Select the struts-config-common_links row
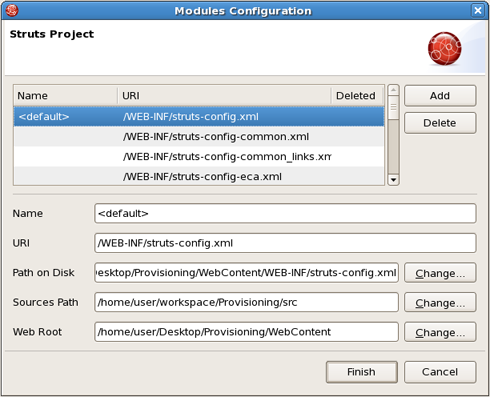This screenshot has width=490, height=397. tap(199, 157)
